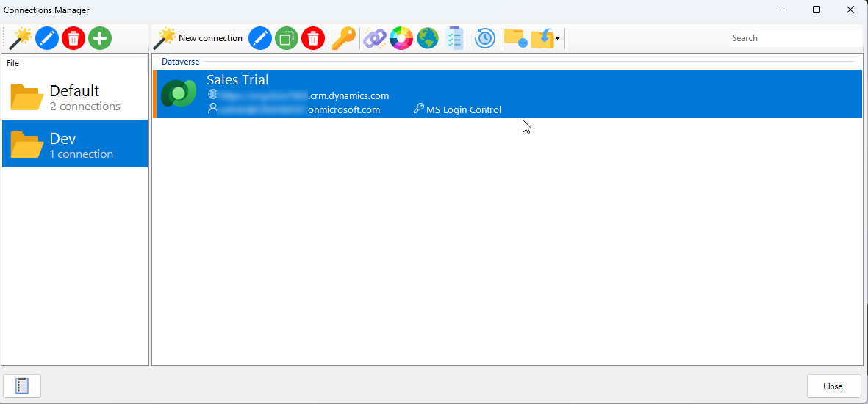Click the golden key password icon
This screenshot has height=404, width=868.
pyautogui.click(x=344, y=38)
